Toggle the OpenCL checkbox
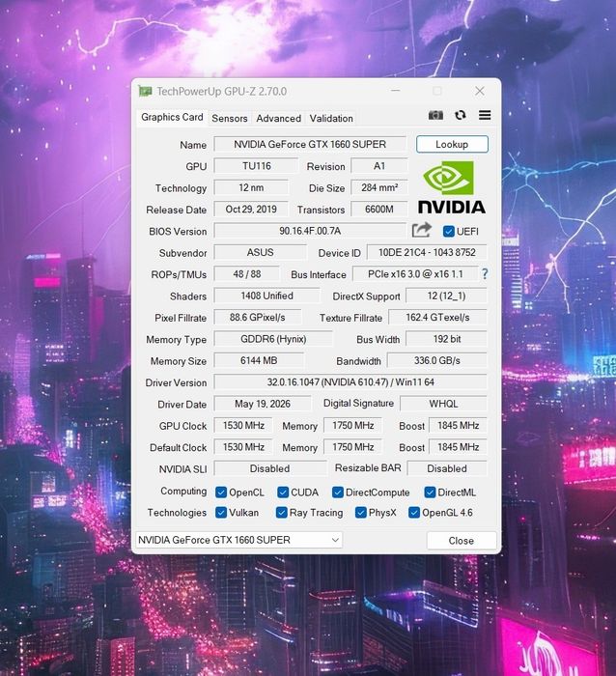616x676 pixels. pos(221,493)
